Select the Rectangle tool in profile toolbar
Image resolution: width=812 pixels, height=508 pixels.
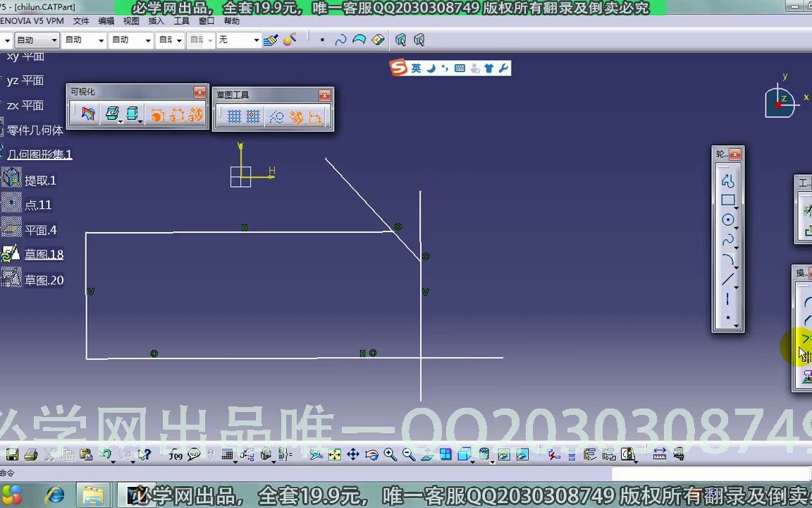pos(728,200)
